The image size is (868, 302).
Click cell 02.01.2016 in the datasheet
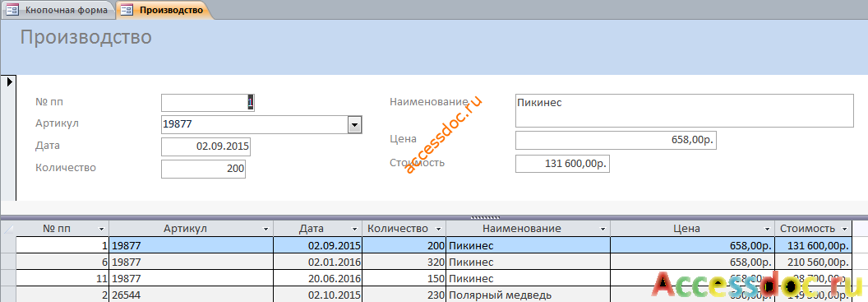coord(318,262)
